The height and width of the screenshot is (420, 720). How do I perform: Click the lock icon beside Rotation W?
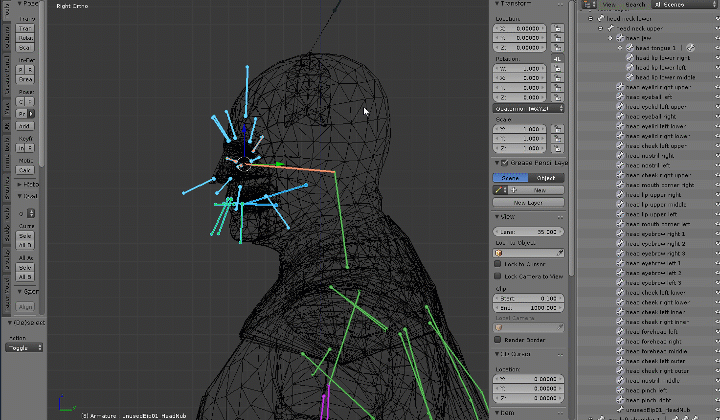(x=555, y=69)
